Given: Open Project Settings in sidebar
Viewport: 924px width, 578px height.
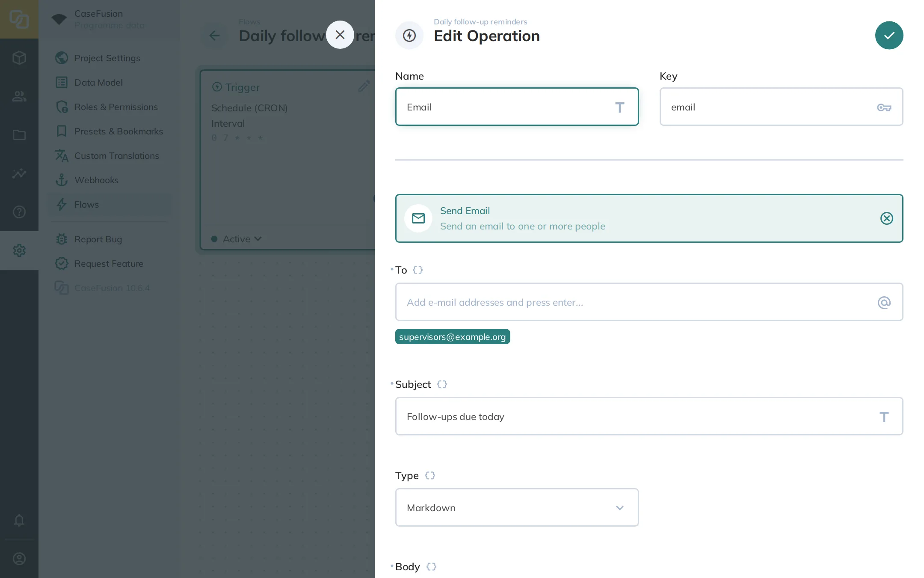Looking at the screenshot, I should 109,58.
